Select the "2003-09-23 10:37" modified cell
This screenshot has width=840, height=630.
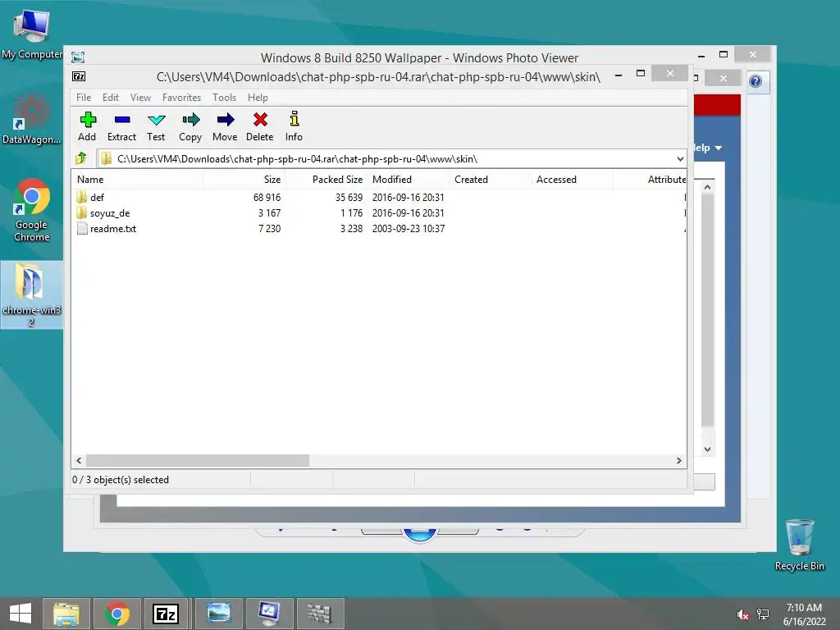[x=409, y=229]
